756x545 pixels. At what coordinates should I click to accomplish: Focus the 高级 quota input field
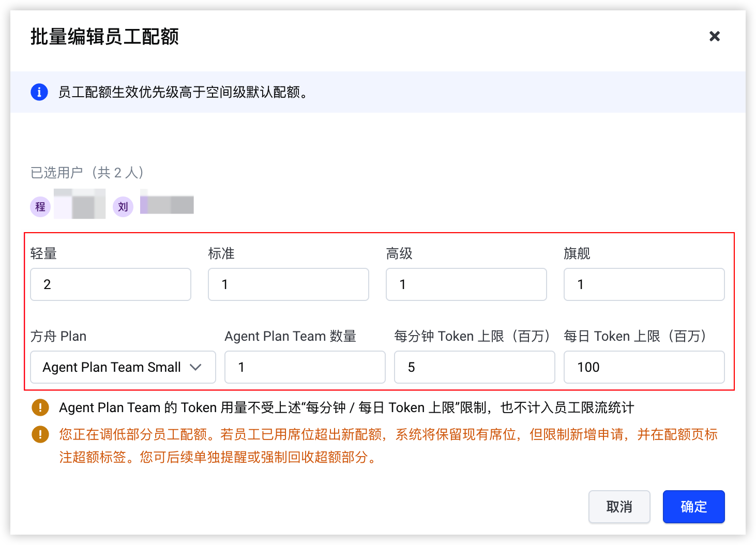(466, 284)
